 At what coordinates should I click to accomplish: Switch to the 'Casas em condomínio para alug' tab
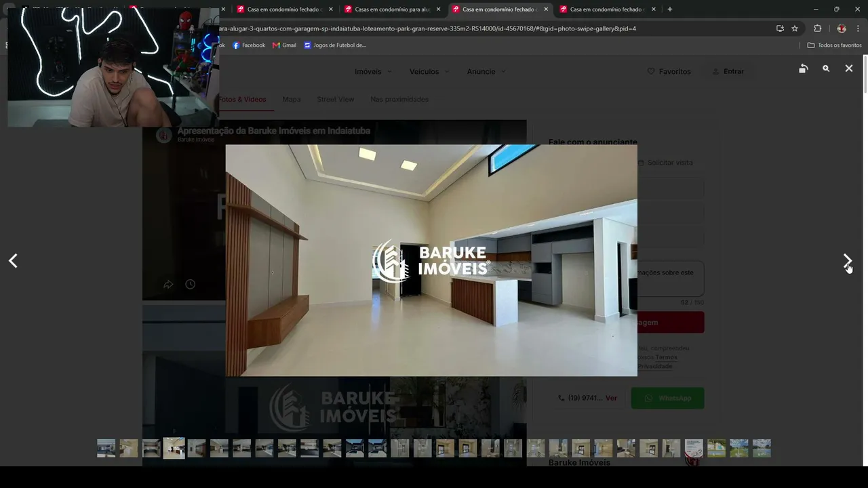[392, 9]
